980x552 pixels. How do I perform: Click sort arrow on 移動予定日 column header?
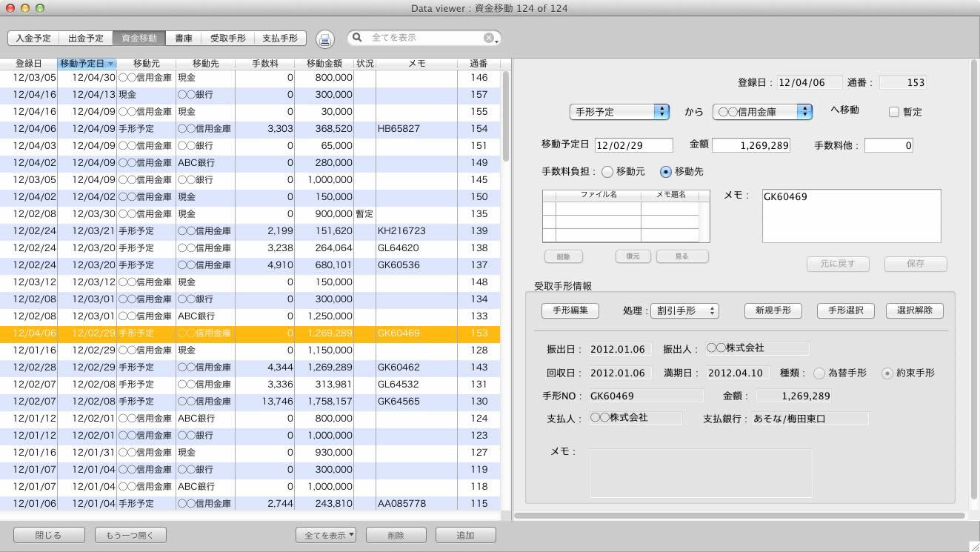coord(110,64)
